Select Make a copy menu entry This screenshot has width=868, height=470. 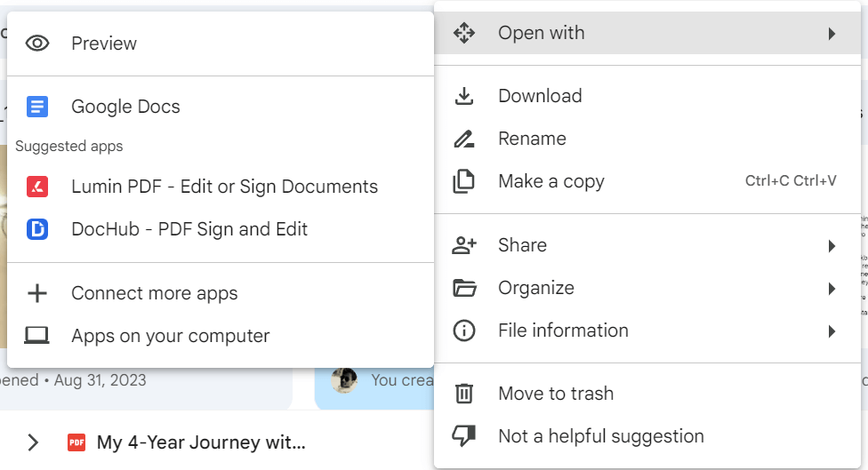click(x=551, y=181)
